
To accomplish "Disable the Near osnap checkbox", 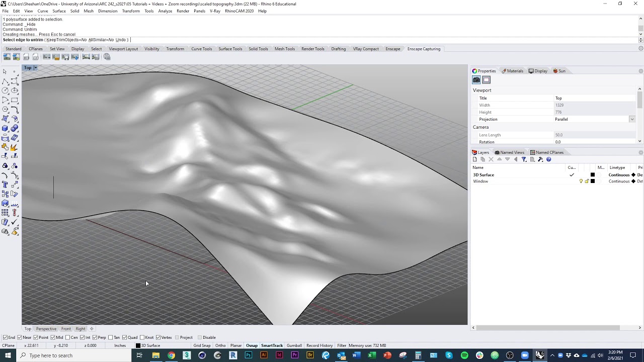I will (x=20, y=337).
